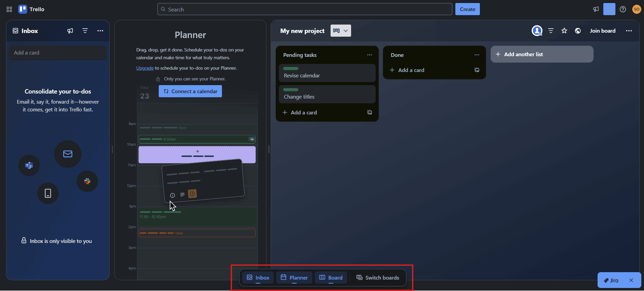Click the purple planner time slot

coord(197,155)
